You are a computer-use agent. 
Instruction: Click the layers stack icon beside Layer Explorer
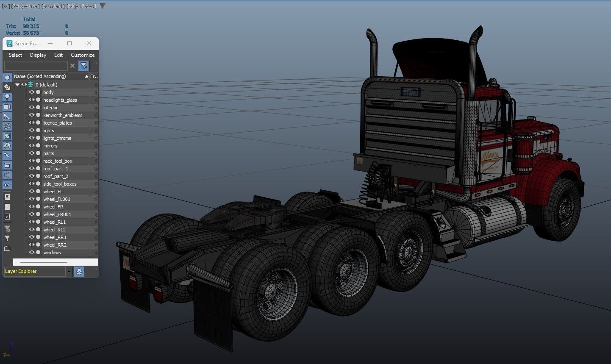click(x=79, y=272)
